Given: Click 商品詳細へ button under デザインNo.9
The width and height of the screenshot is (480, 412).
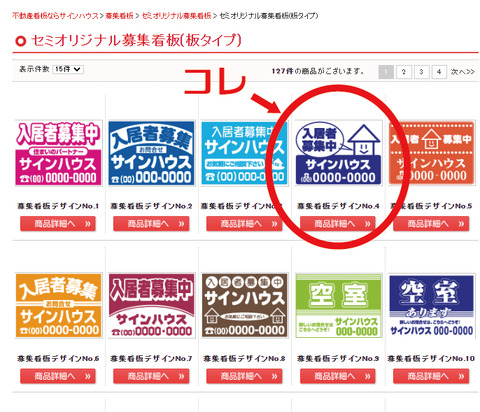Looking at the screenshot, I should pyautogui.click(x=338, y=376).
